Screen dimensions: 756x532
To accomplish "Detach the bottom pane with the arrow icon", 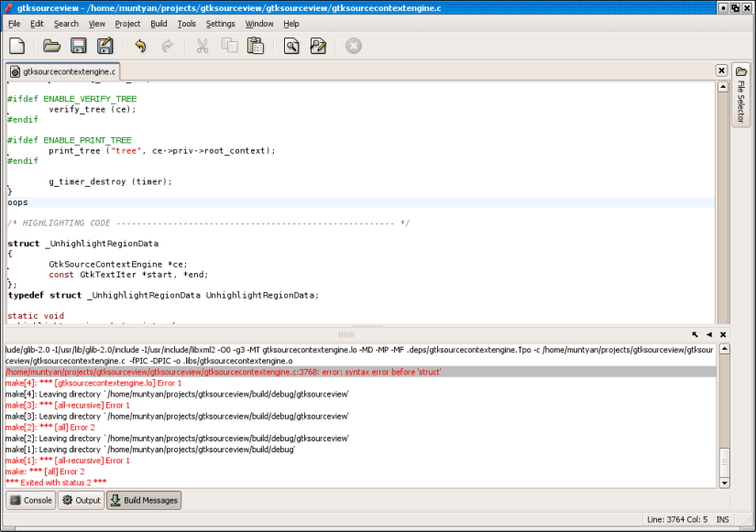I will [696, 335].
